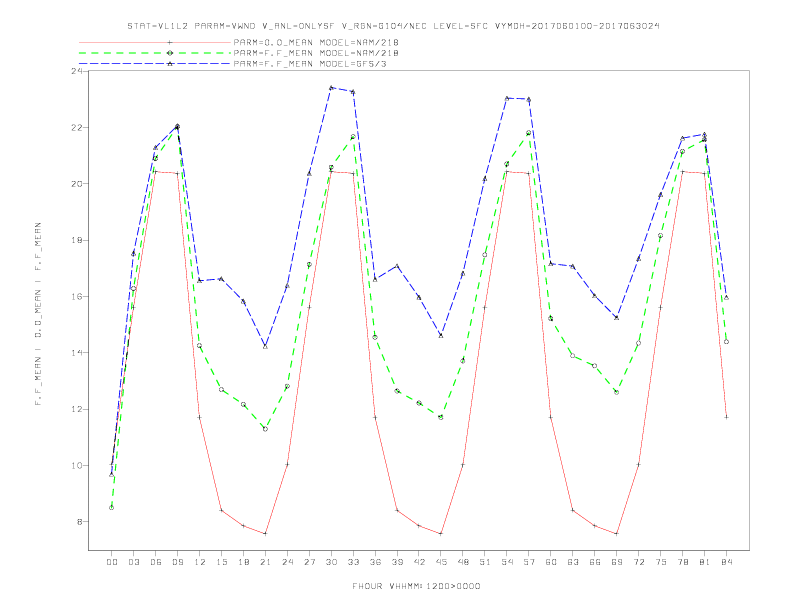792x612 pixels.
Task: Click x-axis forecast hour label 00
Action: [x=112, y=562]
